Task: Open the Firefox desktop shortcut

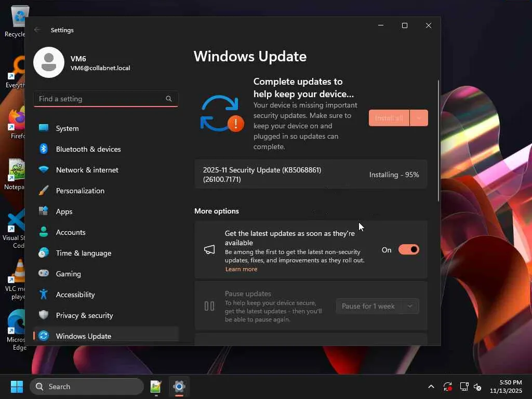Action: pos(15,123)
